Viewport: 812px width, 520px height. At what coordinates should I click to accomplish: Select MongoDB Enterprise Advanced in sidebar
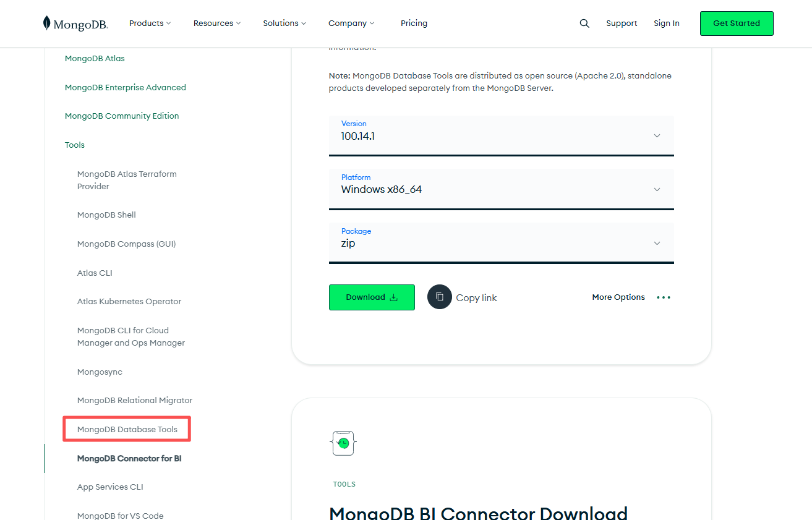[126, 88]
